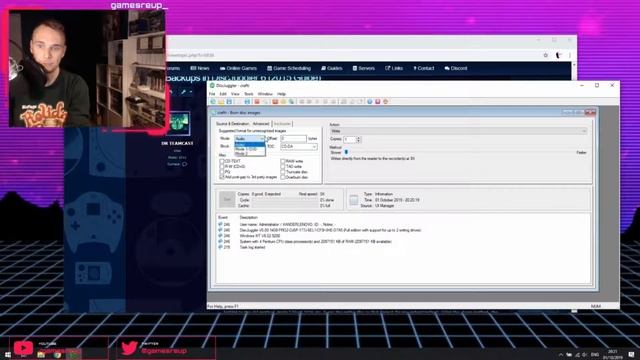Screen dimensions: 640x360
Task: Open the Help menu in DiscJuggler
Action: 282,94
